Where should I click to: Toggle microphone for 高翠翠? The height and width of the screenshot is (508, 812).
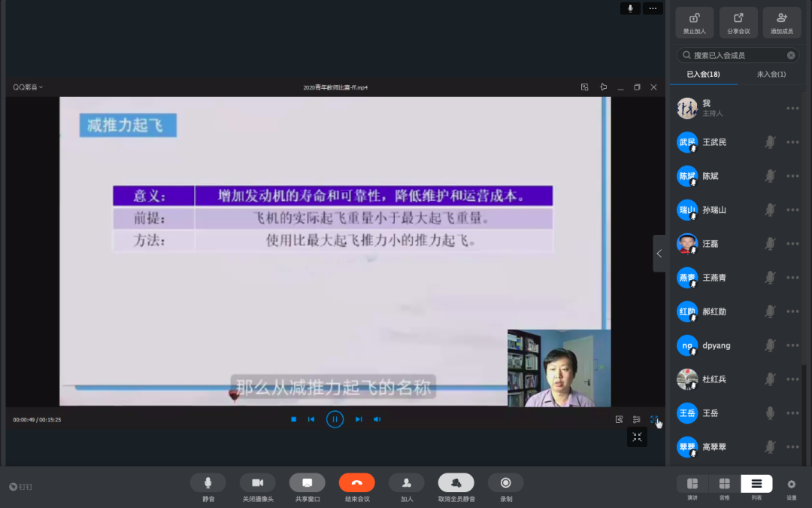pyautogui.click(x=770, y=447)
